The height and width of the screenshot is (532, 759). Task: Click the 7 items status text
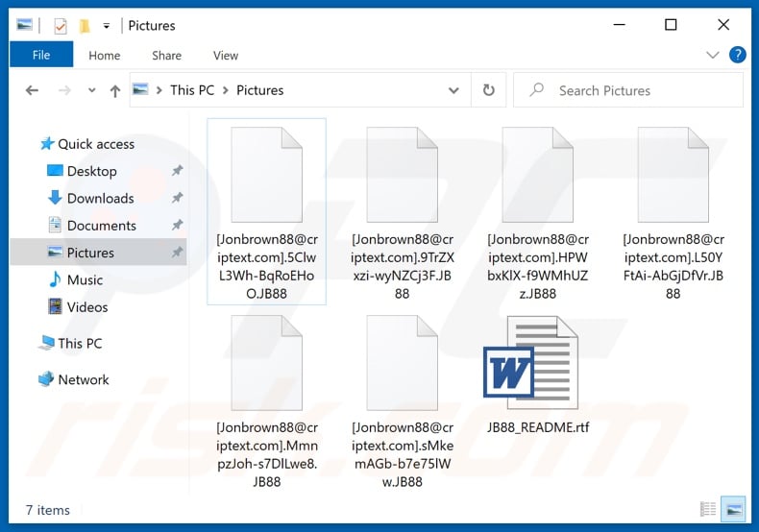(47, 510)
